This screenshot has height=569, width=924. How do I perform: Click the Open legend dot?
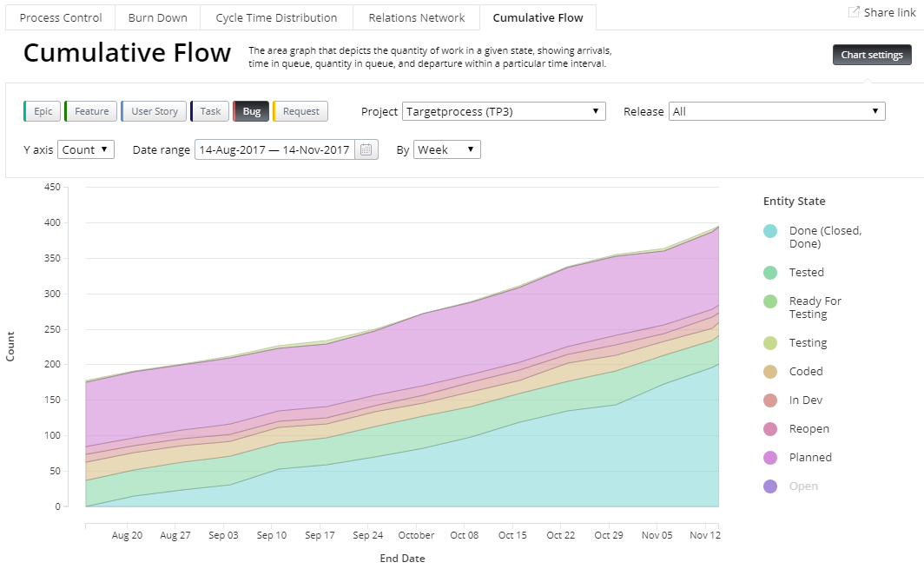(x=770, y=486)
